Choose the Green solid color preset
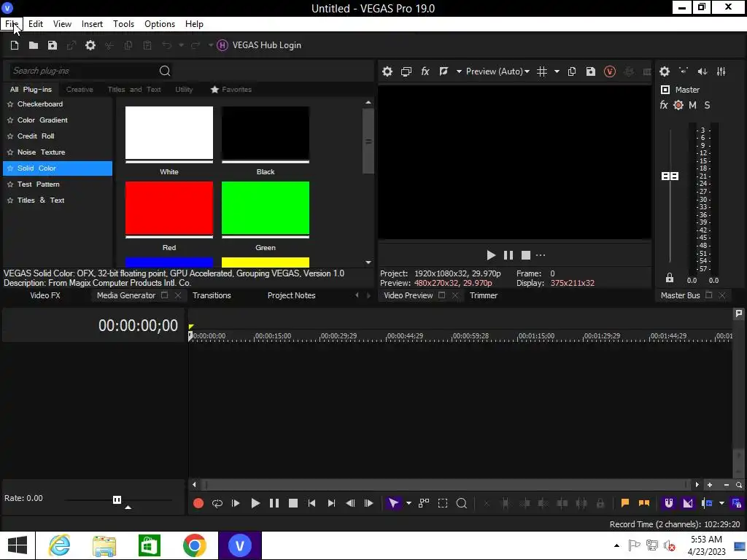Viewport: 747px width, 560px height. click(266, 209)
